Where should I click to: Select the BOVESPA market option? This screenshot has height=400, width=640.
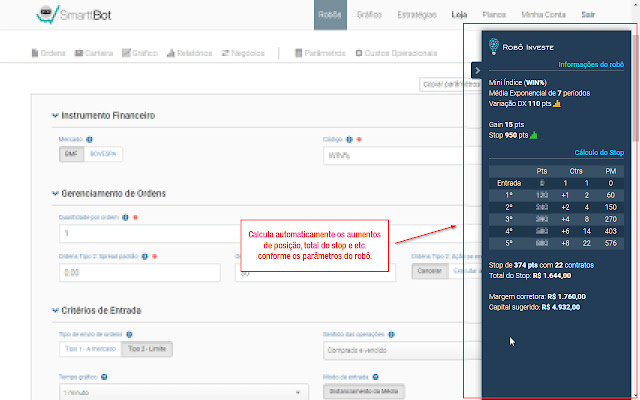point(103,154)
